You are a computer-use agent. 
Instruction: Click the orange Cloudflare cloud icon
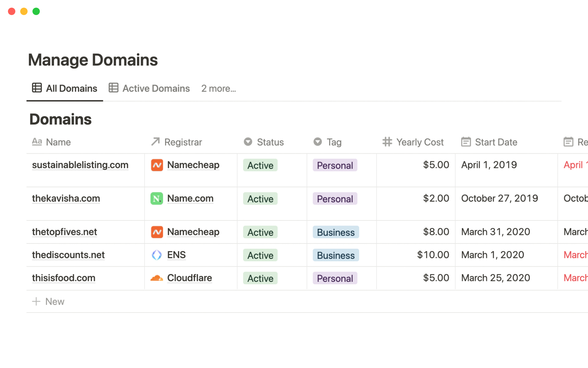pos(157,278)
